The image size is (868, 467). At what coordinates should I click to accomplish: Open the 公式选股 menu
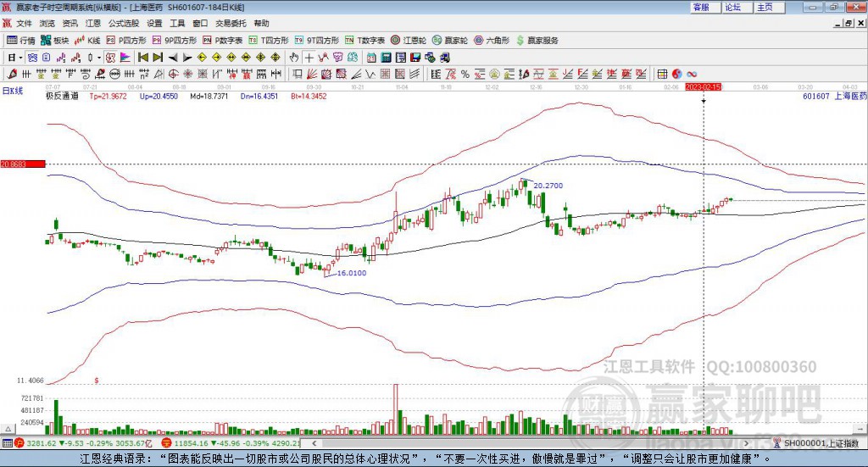[x=122, y=23]
